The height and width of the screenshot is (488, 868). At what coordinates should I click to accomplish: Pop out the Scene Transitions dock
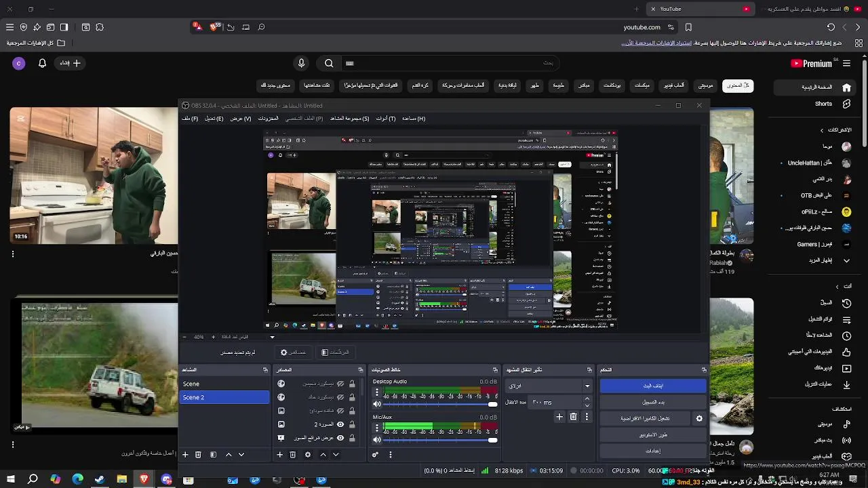(x=589, y=370)
